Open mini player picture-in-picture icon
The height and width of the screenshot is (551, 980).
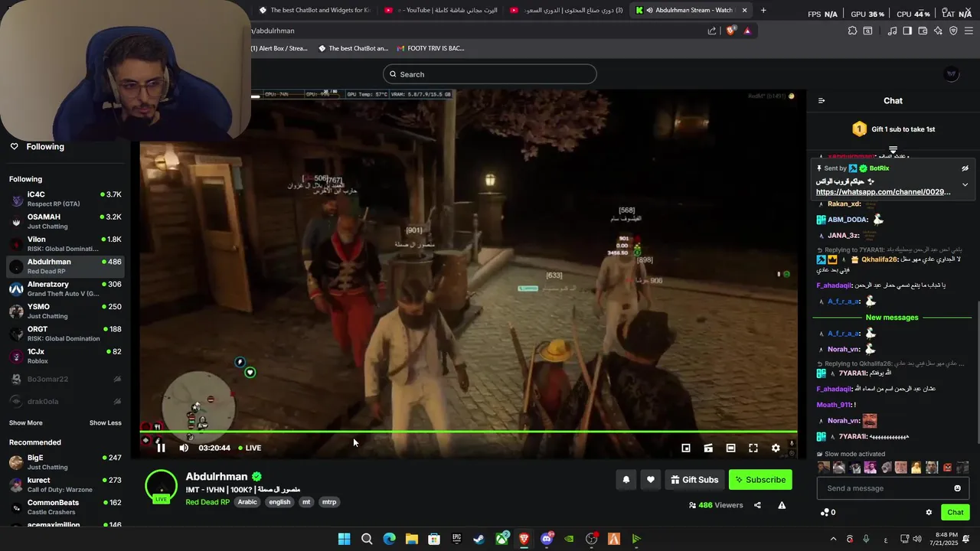[686, 448]
